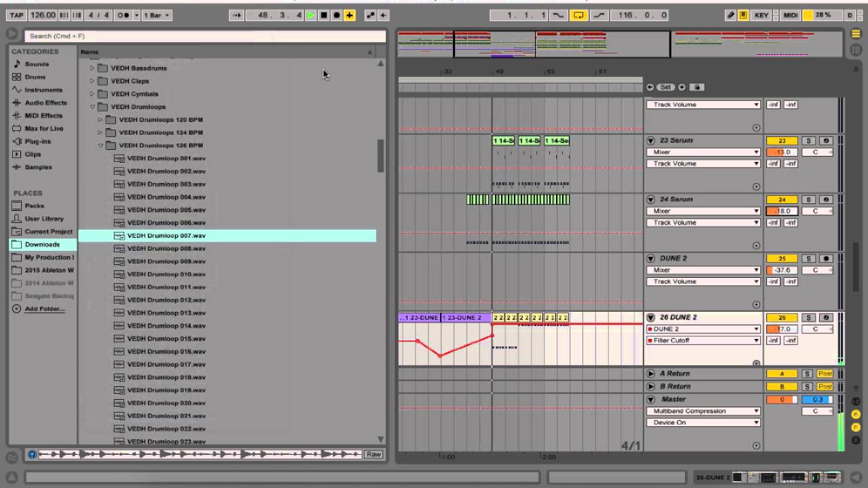The height and width of the screenshot is (488, 868).
Task: Select VEDH Drumloop 003.wav
Action: (x=166, y=184)
